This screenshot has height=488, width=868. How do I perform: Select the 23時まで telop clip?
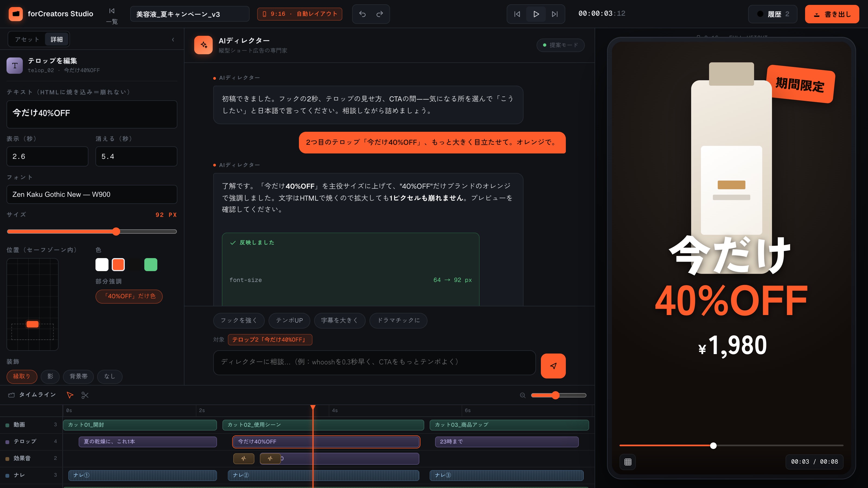coord(507,442)
